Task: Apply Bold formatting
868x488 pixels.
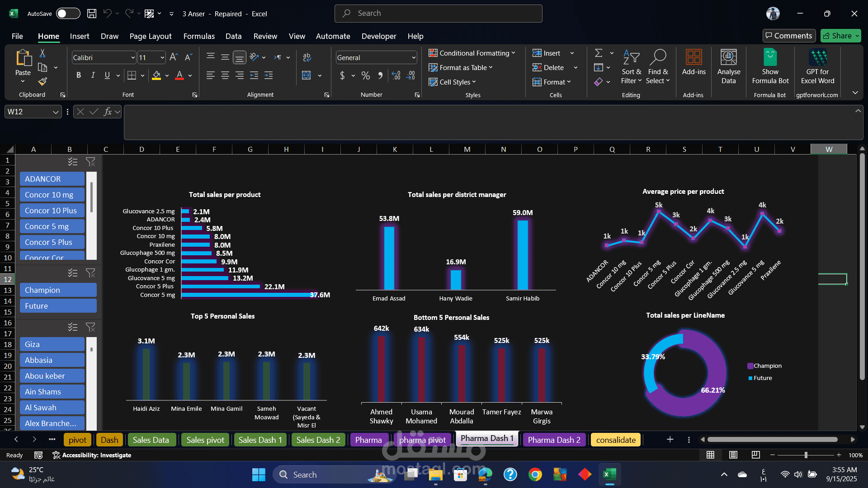Action: click(x=79, y=75)
